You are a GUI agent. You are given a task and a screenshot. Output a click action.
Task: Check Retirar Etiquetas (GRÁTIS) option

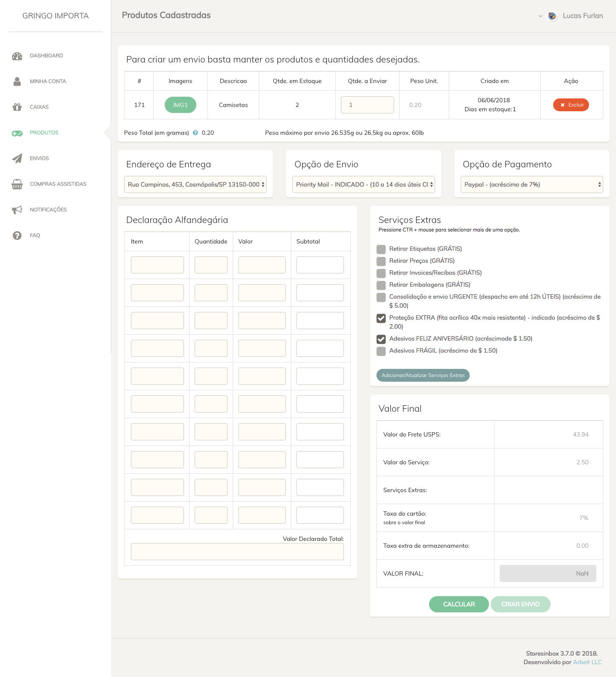click(381, 249)
